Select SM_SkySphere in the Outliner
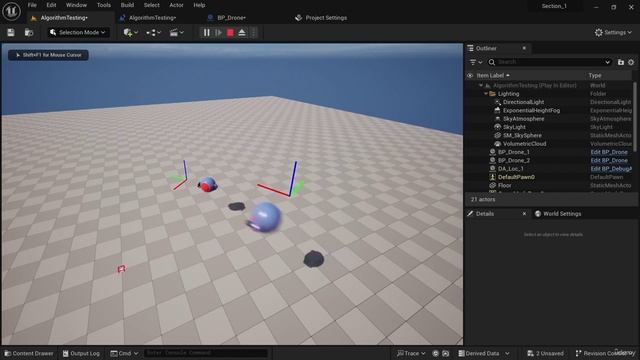Screen dimensions: 640x360 coord(522,136)
